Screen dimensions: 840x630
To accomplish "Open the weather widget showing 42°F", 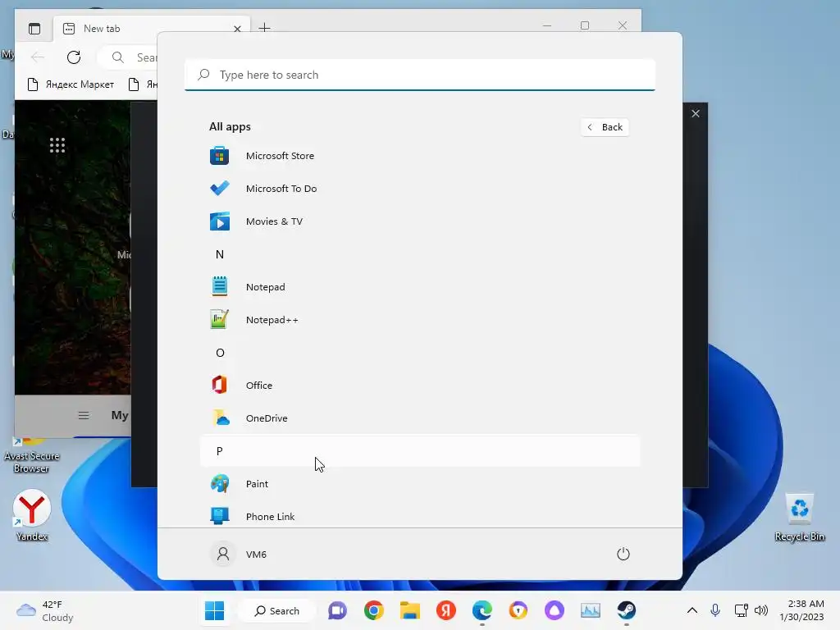I will coord(45,610).
